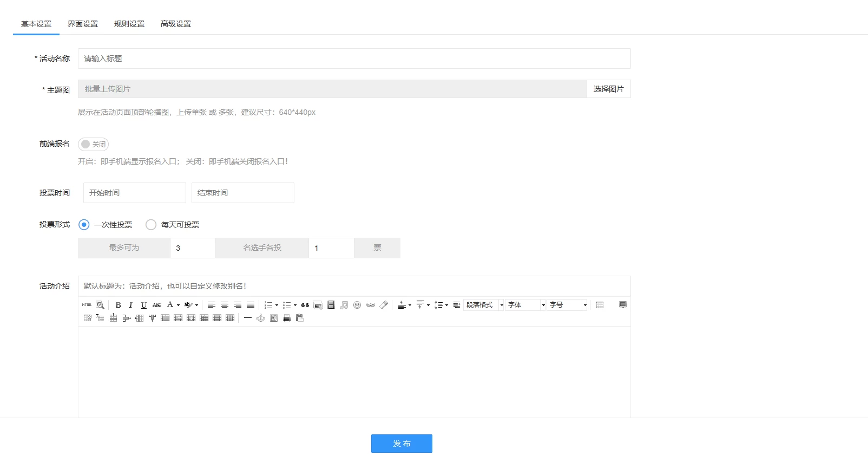
Task: Click the 发布 publish button
Action: (402, 444)
